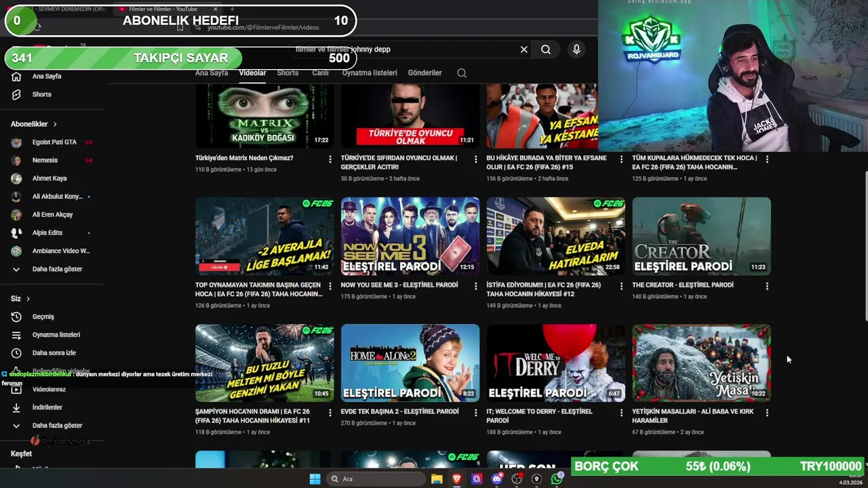This screenshot has width=868, height=488.
Task: Open options menu for The Creator video
Action: [767, 286]
